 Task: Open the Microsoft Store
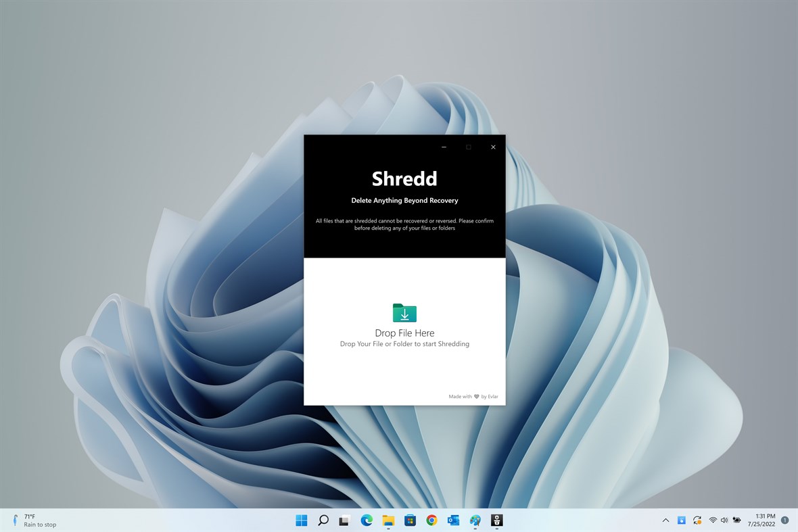[x=410, y=521]
